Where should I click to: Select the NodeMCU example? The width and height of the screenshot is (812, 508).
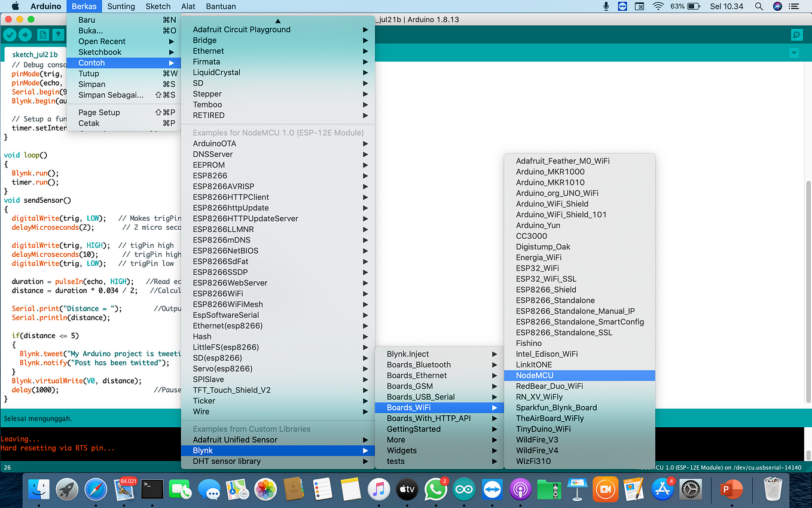(x=579, y=375)
